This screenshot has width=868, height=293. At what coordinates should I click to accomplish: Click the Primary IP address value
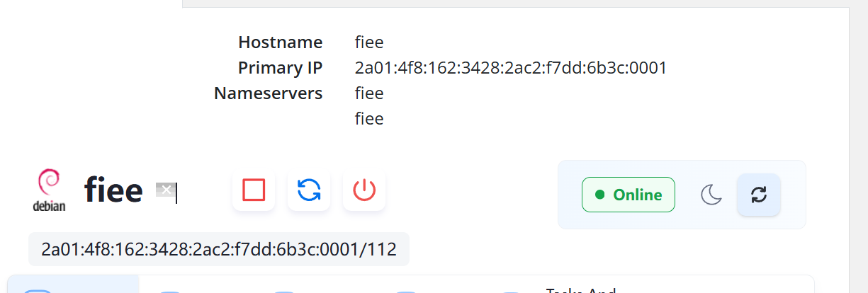[x=511, y=68]
